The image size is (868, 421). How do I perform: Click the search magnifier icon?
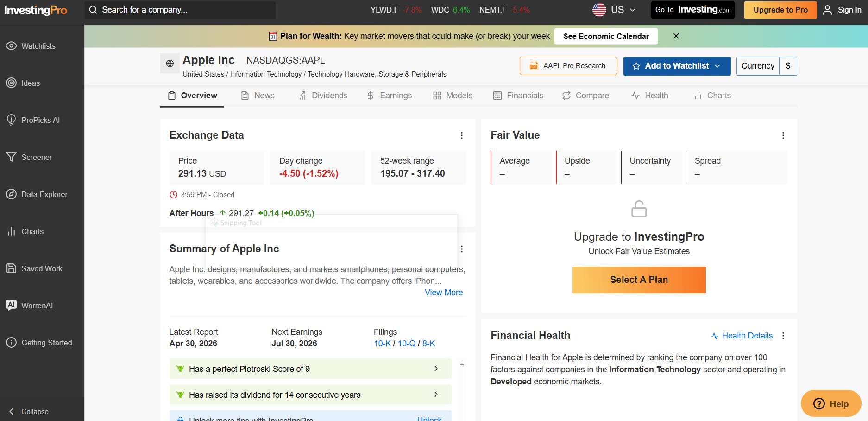93,10
